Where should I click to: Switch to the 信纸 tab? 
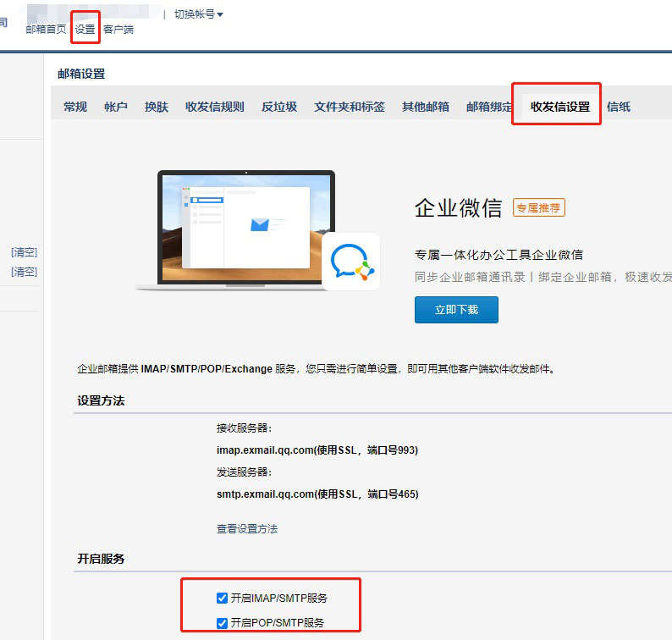[x=619, y=107]
